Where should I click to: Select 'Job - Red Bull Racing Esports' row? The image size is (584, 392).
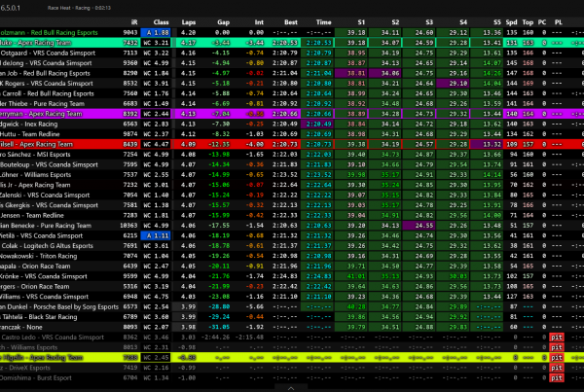[x=292, y=73]
